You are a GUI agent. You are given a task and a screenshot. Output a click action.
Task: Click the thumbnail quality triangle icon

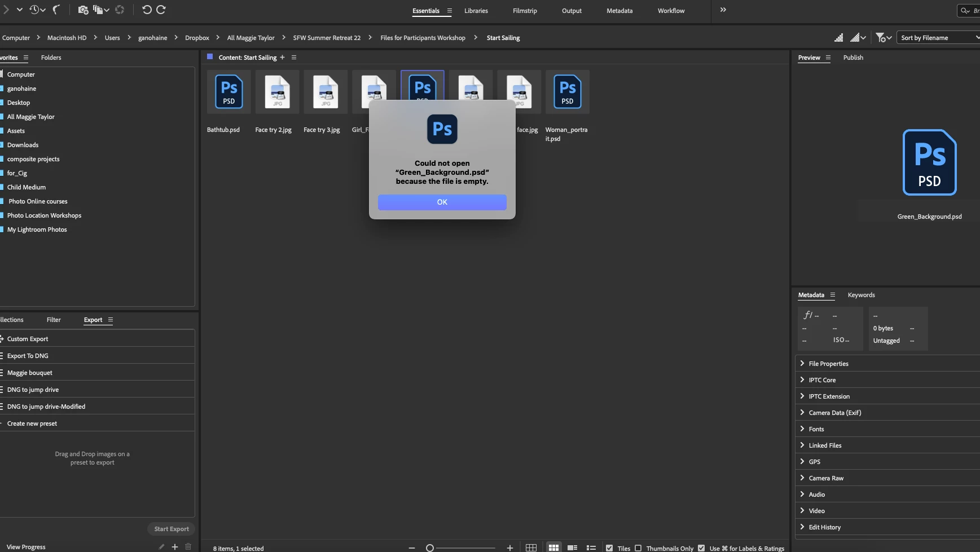[839, 38]
